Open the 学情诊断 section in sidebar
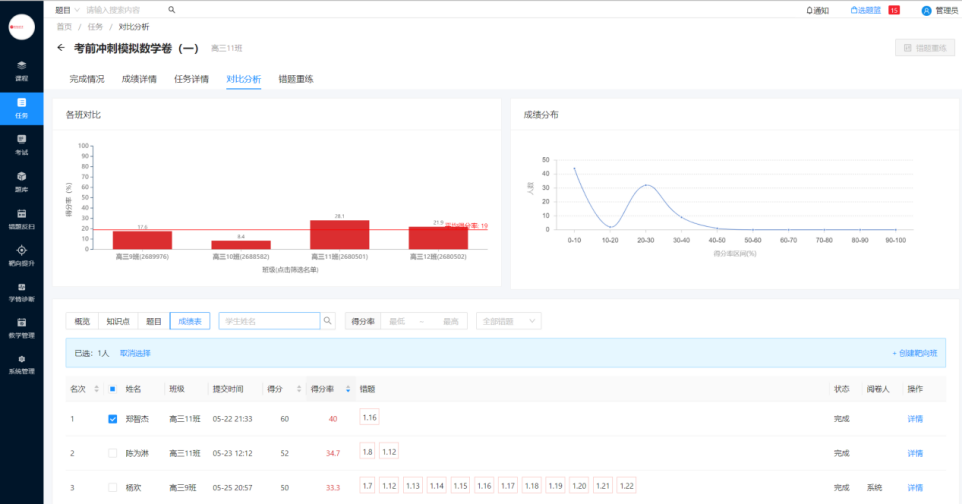 point(21,292)
